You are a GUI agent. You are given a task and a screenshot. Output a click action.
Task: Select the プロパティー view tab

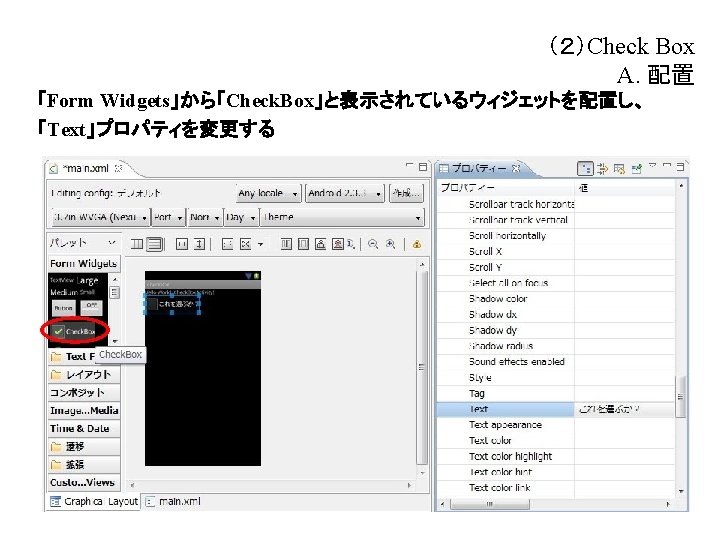tap(480, 168)
